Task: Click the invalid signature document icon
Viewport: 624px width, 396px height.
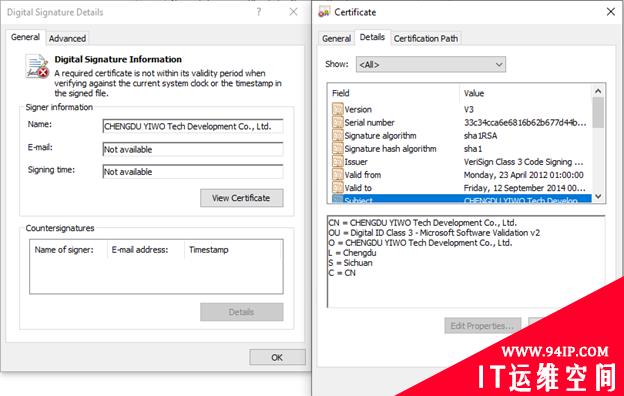Action: (37, 66)
